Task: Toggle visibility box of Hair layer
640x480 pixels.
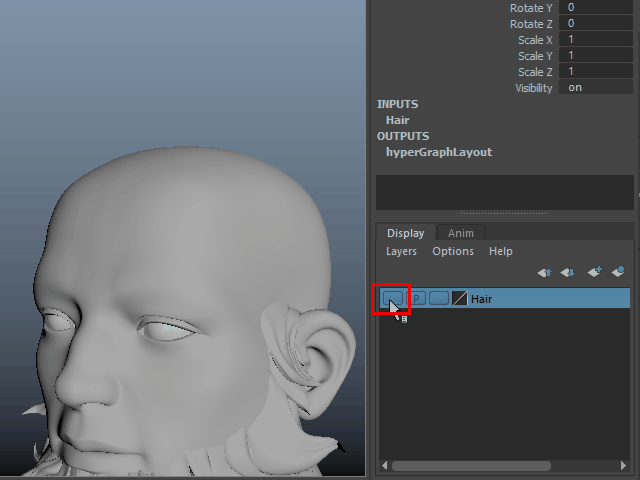Action: click(392, 298)
